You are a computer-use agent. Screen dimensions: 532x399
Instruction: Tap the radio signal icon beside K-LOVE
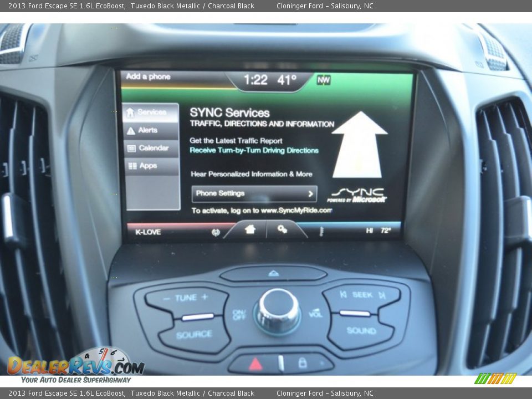point(215,232)
